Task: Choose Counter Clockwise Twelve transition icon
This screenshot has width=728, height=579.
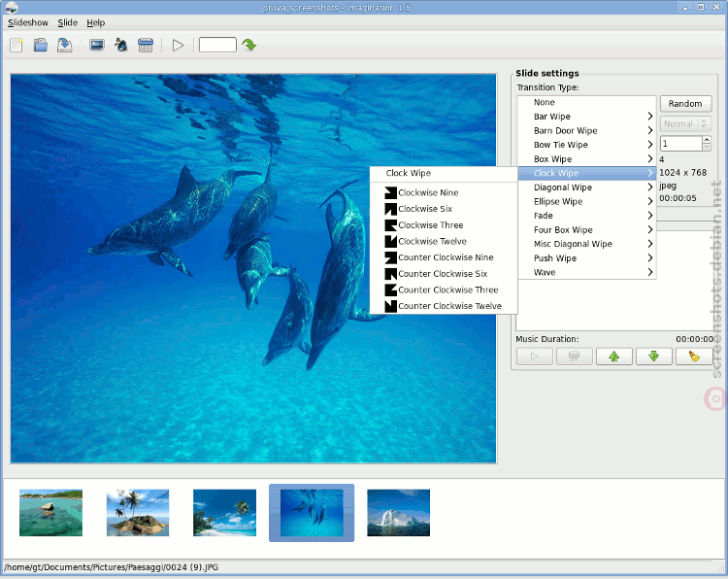Action: coord(391,306)
